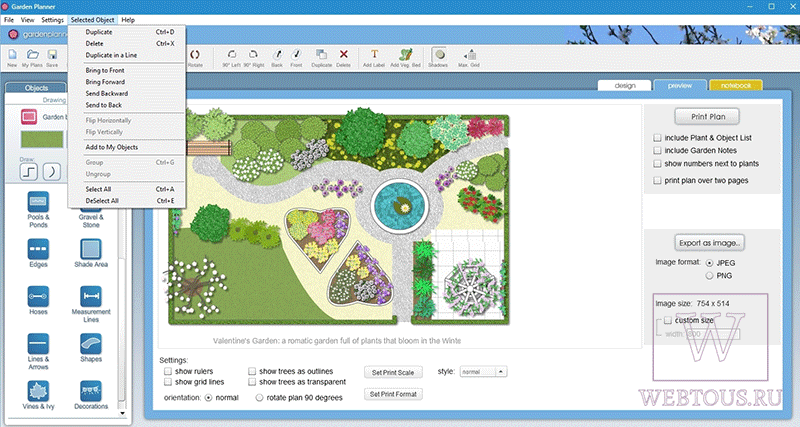Click the Print Plan button
The height and width of the screenshot is (427, 800).
(x=708, y=117)
